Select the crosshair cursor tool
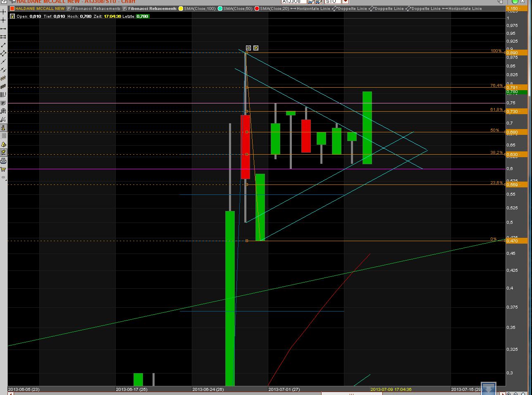This screenshot has height=395, width=532. (x=3, y=12)
